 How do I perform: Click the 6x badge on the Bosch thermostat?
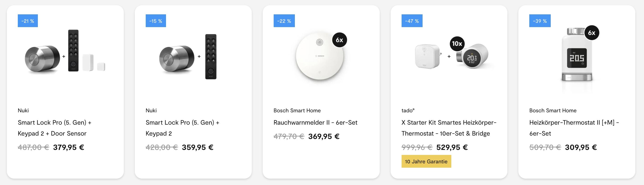[592, 33]
